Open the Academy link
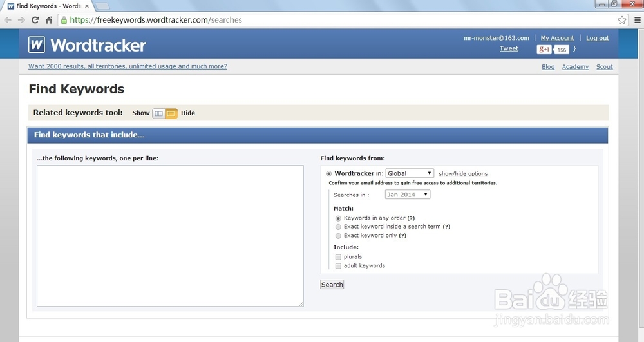The image size is (644, 342). (x=575, y=66)
